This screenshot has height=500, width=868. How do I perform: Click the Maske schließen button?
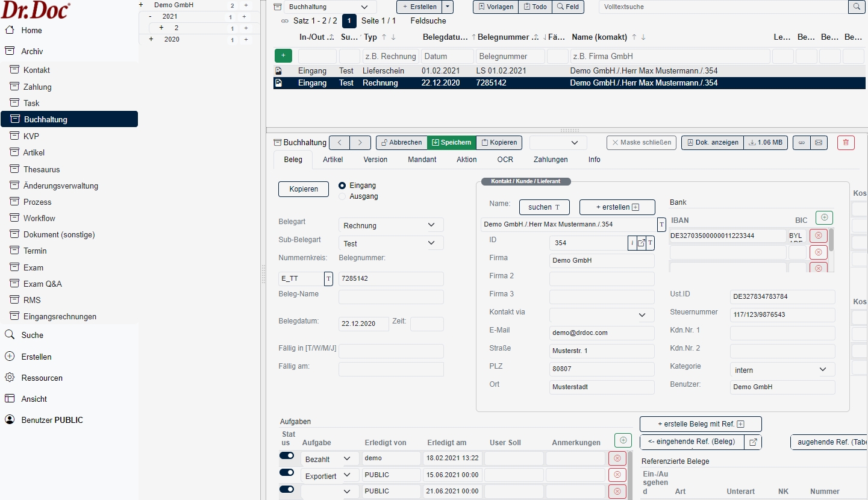(642, 143)
